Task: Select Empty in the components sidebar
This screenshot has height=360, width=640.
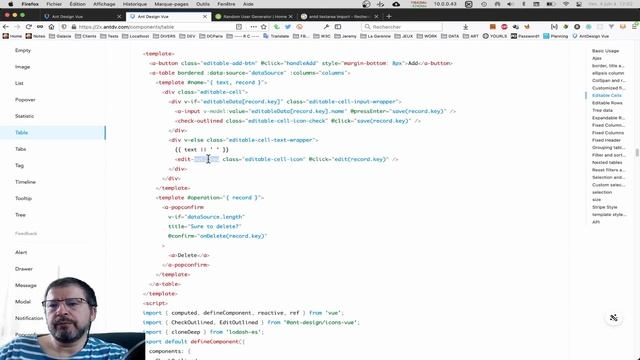Action: tap(23, 50)
